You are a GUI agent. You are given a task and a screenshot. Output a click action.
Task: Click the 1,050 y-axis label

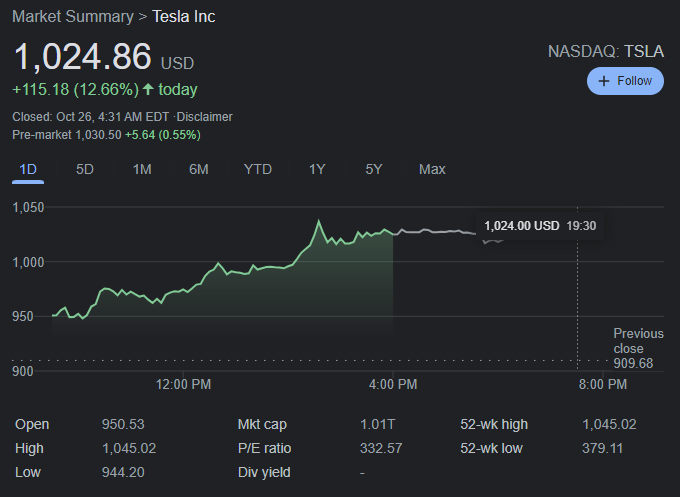(28, 207)
